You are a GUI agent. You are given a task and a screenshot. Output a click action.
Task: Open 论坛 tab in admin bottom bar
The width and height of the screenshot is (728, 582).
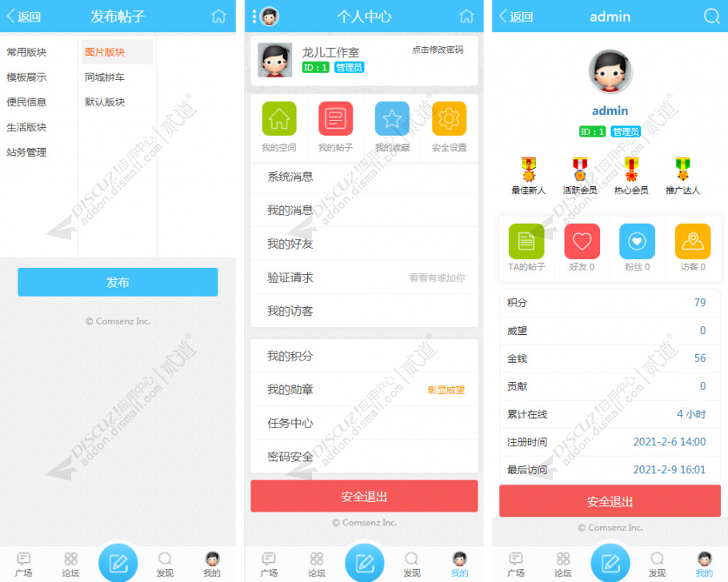tap(563, 564)
